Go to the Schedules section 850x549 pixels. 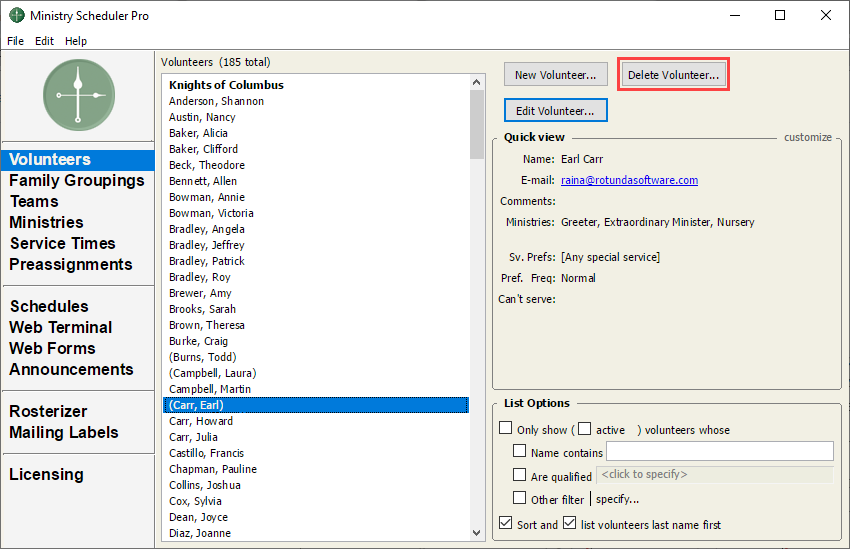[49, 306]
